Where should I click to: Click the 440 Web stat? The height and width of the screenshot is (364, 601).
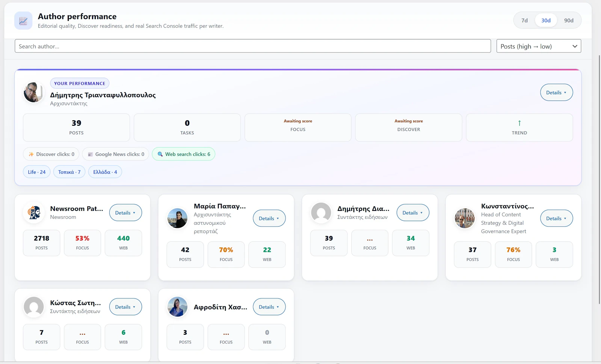coord(123,243)
